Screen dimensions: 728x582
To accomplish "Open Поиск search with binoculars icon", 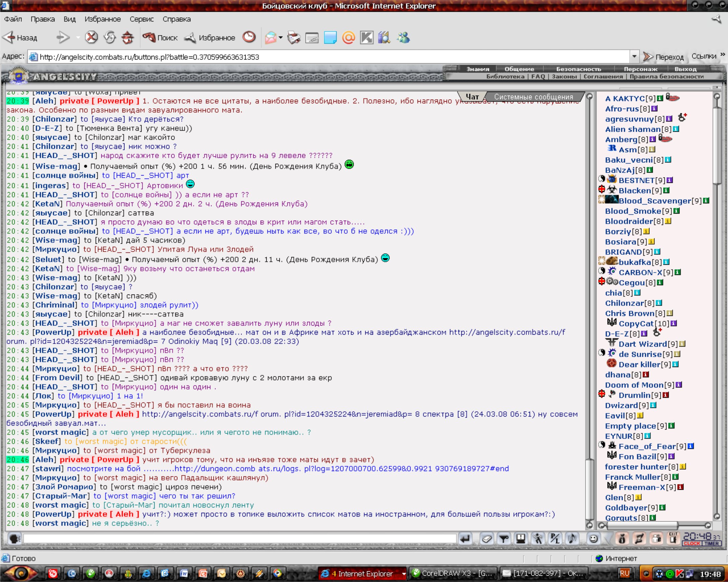I will pos(160,37).
